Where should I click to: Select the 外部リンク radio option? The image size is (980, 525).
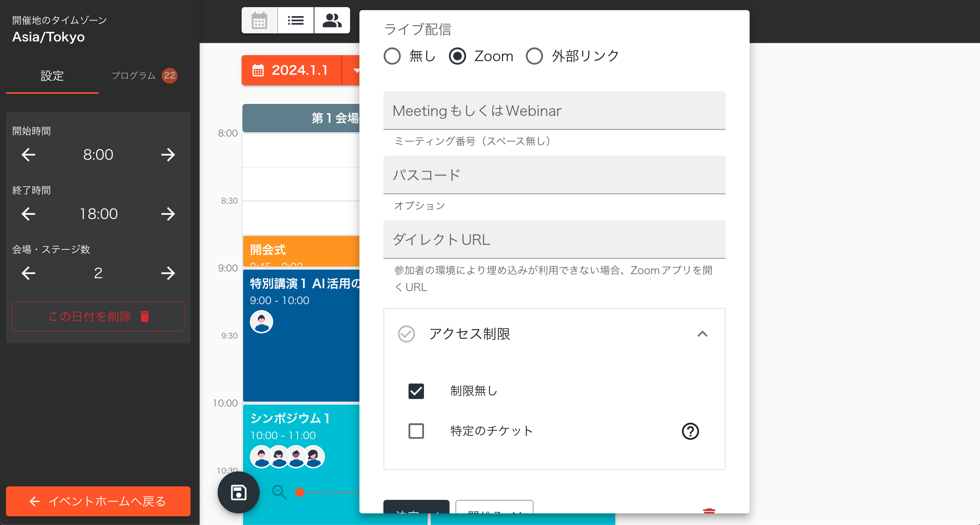534,56
